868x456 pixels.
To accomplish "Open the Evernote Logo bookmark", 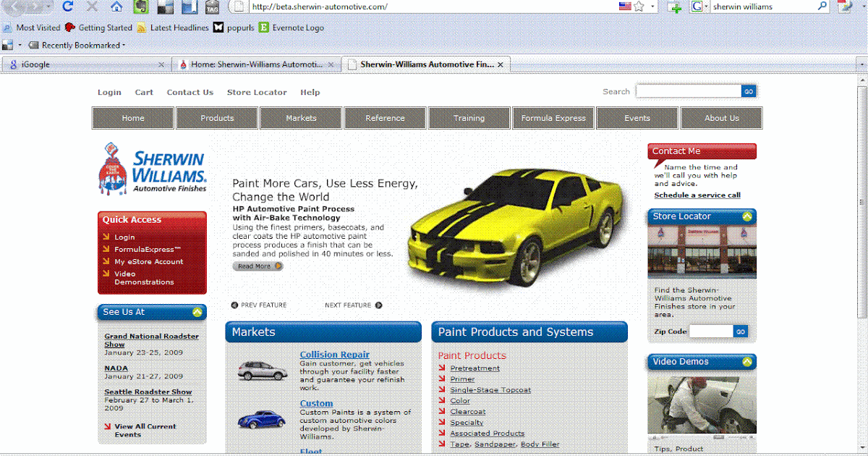I will (292, 28).
